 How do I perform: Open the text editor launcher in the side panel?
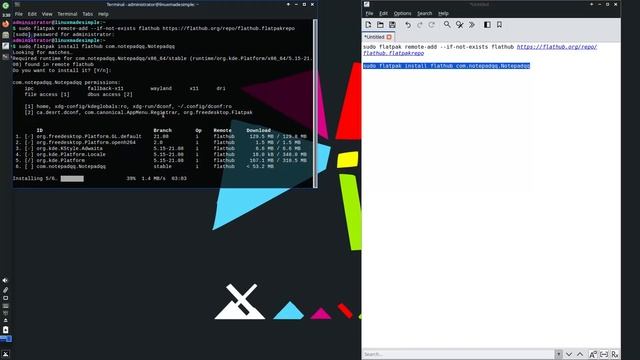click(x=6, y=46)
